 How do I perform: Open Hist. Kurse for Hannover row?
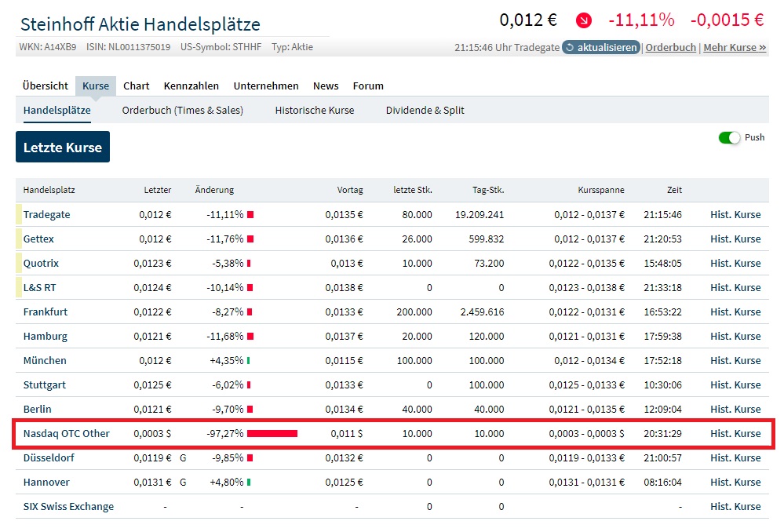(x=735, y=483)
